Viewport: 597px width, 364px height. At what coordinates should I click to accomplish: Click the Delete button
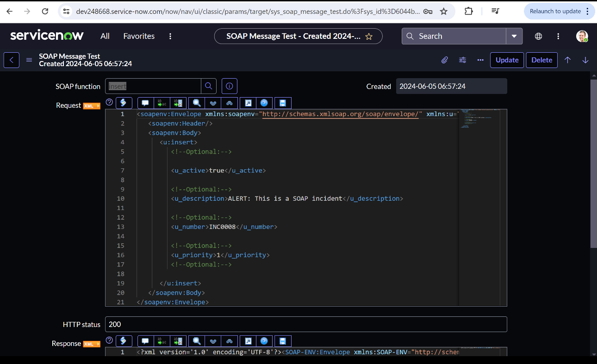pos(541,60)
